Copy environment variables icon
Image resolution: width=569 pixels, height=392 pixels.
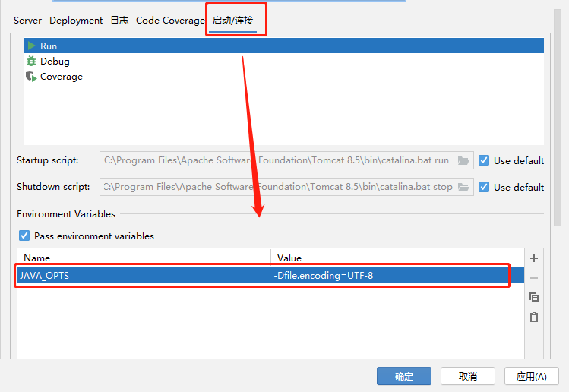click(534, 298)
